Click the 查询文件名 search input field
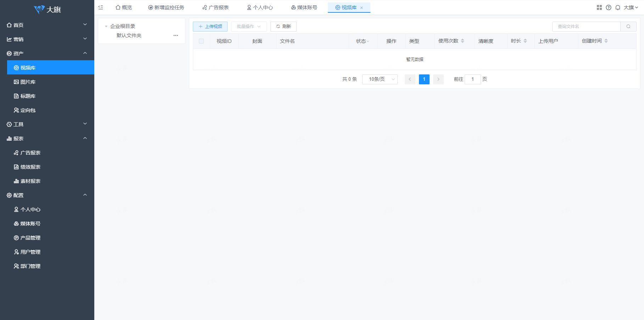644x320 pixels. point(586,27)
